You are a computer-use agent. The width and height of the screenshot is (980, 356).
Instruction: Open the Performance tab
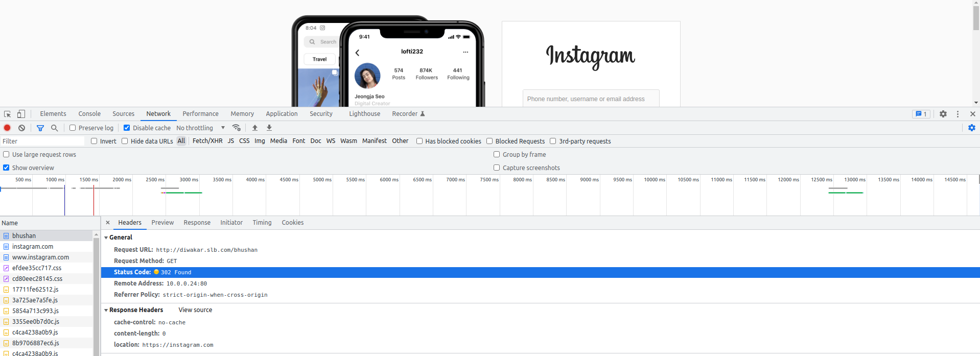point(200,114)
